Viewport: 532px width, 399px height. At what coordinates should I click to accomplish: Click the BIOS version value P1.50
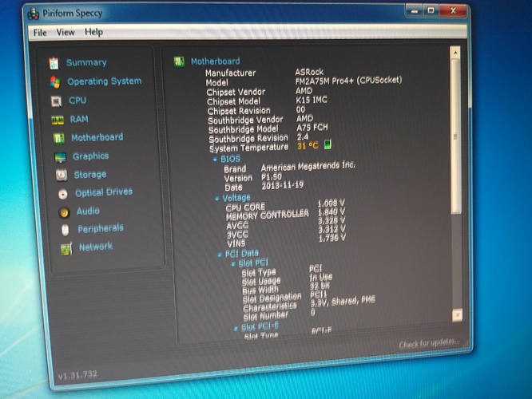point(272,177)
